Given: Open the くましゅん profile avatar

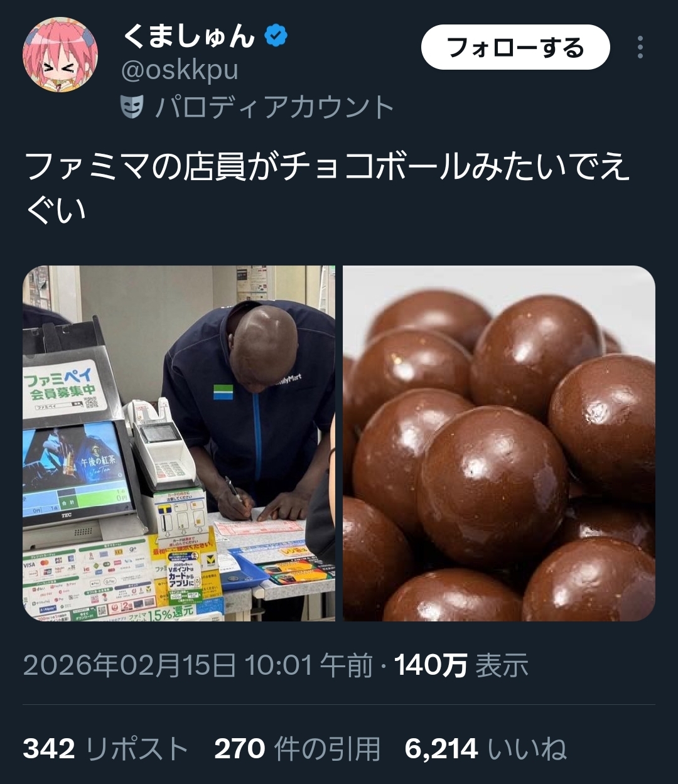Looking at the screenshot, I should (60, 55).
